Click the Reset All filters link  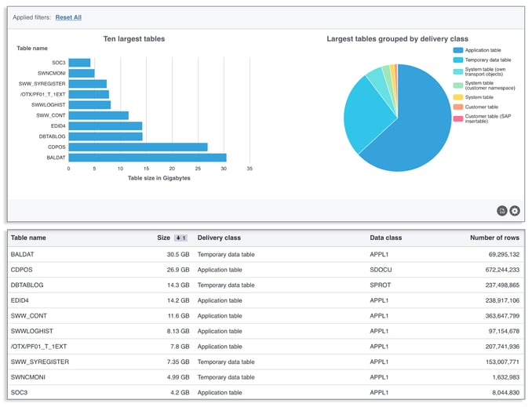point(68,17)
